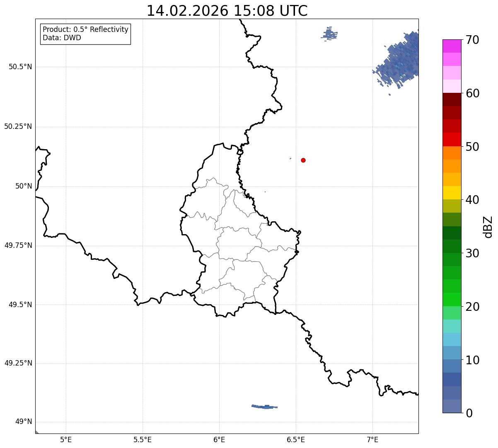Click the cyan colorbar segment near 15

click(x=452, y=326)
